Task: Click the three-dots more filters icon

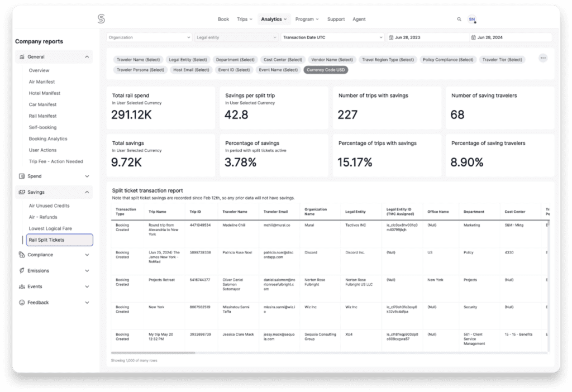Action: 542,58
